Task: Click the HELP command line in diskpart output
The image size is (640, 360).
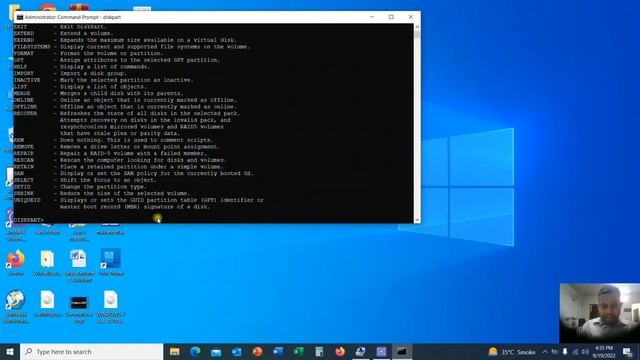Action: [x=82, y=67]
